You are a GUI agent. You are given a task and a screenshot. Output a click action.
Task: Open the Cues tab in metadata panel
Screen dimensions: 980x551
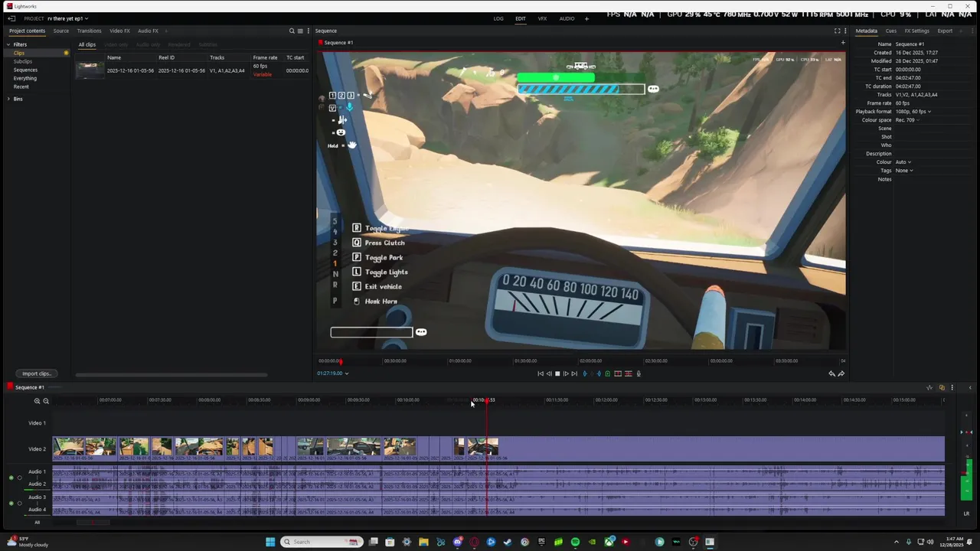pos(891,31)
